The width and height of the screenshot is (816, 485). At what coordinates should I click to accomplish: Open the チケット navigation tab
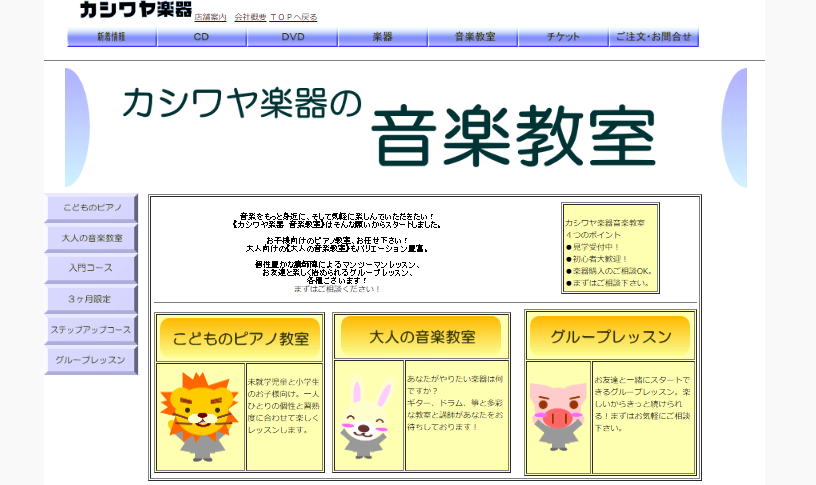563,37
